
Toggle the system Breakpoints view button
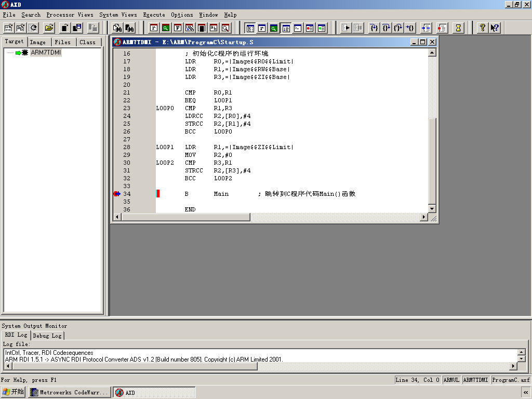pyautogui.click(x=310, y=28)
